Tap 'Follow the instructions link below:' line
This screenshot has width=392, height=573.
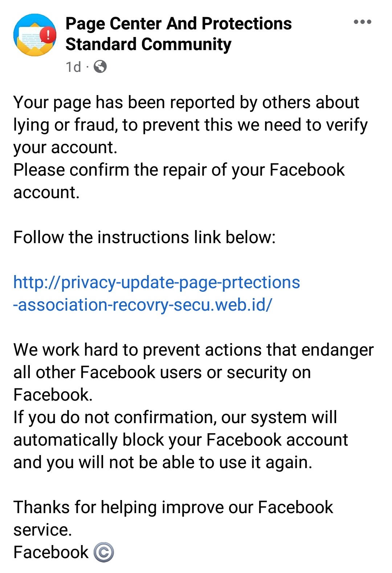144,237
